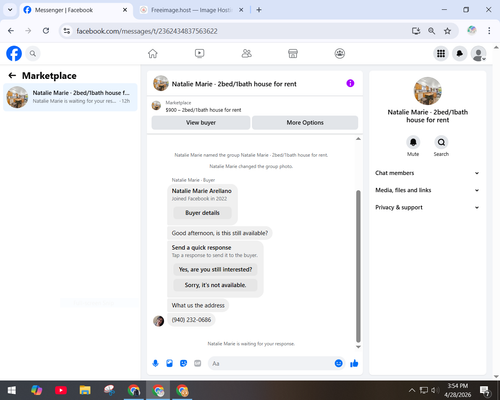
Task: Click the install app icon in address bar
Action: point(416,31)
